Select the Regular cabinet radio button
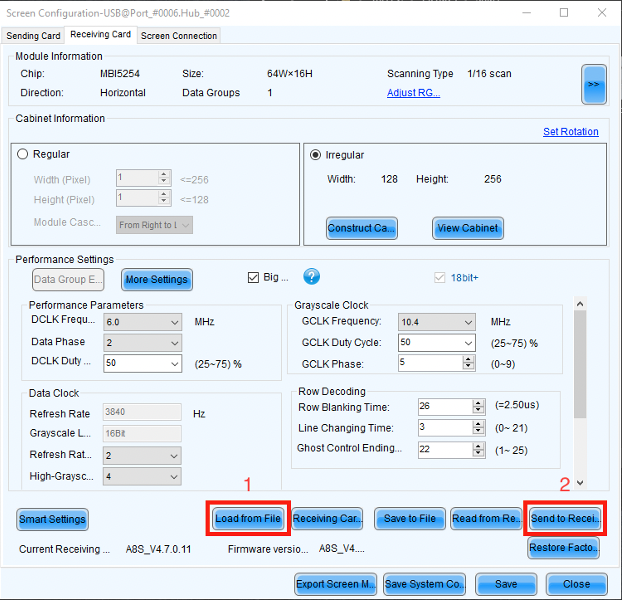The image size is (622, 600). (24, 155)
